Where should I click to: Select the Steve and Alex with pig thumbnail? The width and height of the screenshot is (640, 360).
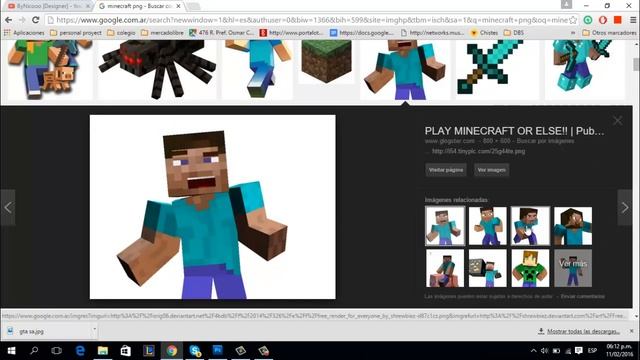(50, 69)
